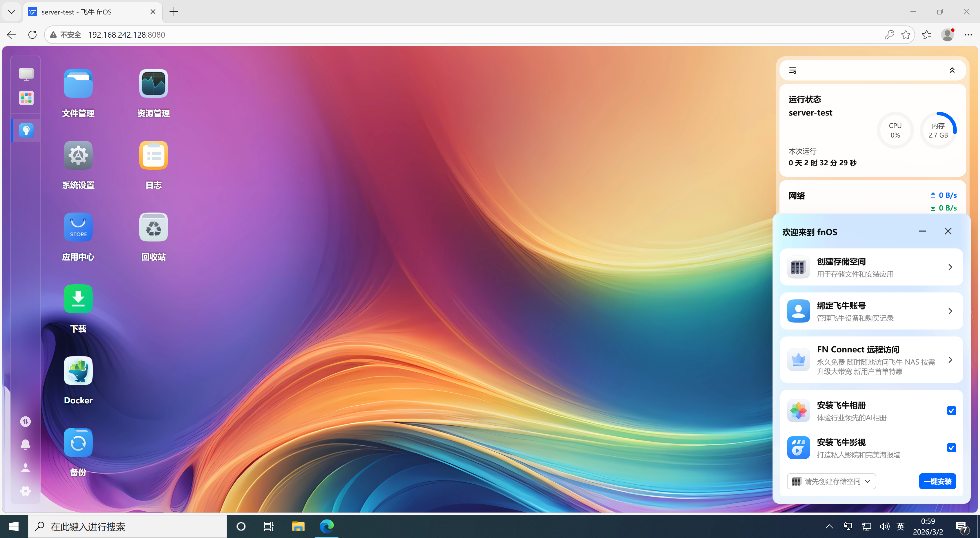Click the notification bell in sidebar

click(25, 444)
